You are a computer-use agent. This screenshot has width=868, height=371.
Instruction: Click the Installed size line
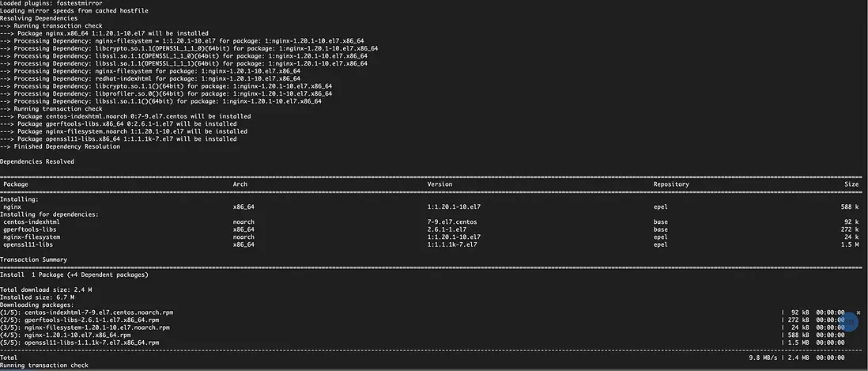(30, 297)
